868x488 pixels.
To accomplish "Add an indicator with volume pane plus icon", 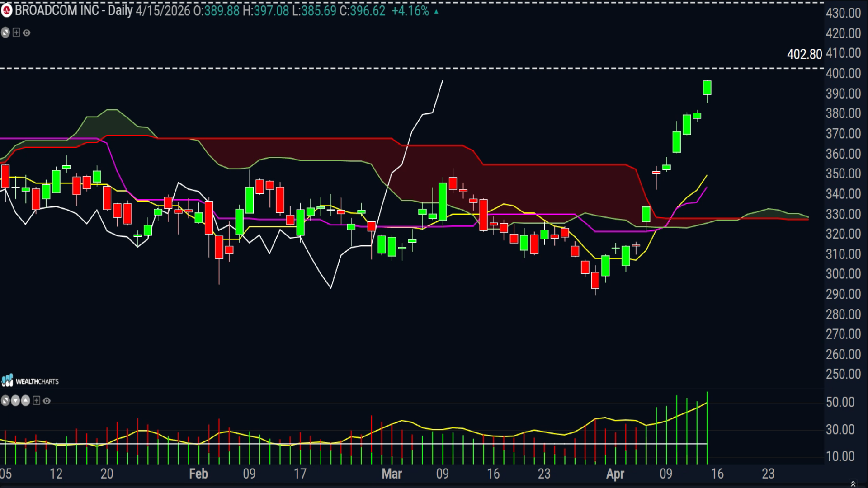I will pos(37,401).
